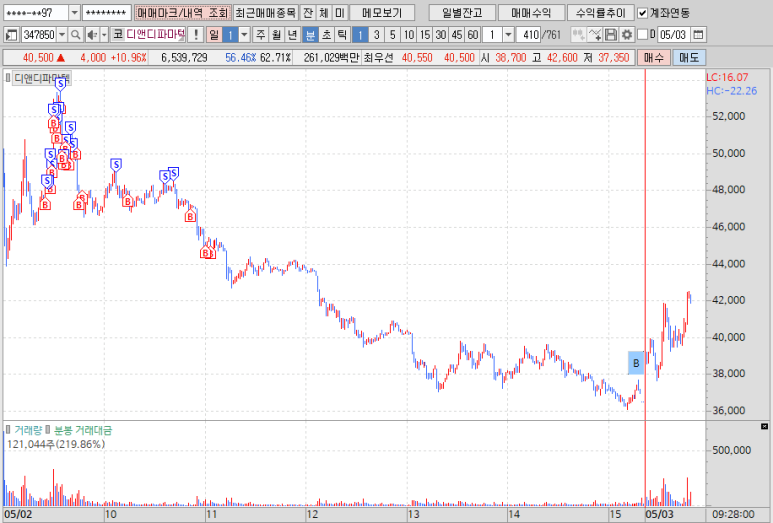Image resolution: width=773 pixels, height=523 pixels.
Task: Toggle the 계좌연동 checkbox
Action: [x=642, y=13]
